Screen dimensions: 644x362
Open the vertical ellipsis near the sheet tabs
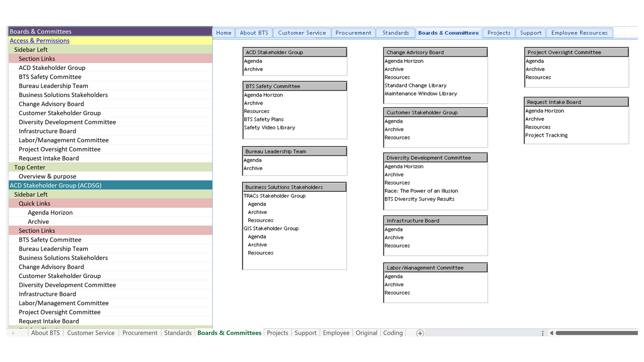542,333
